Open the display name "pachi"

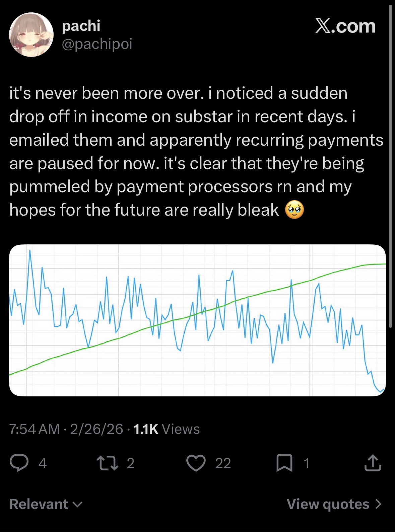81,26
